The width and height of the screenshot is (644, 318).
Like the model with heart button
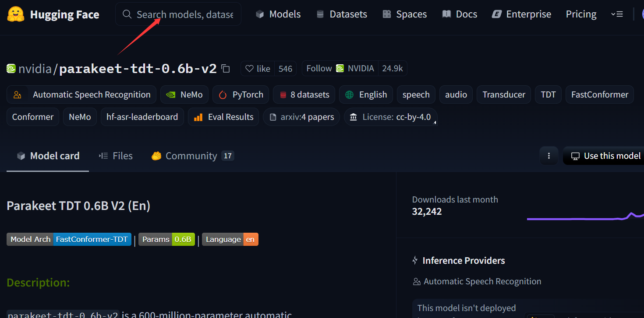coord(258,69)
